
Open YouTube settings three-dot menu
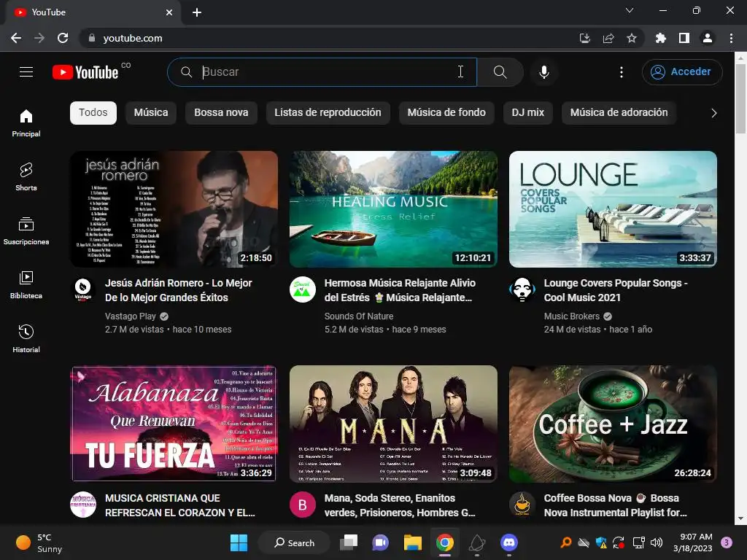(622, 72)
